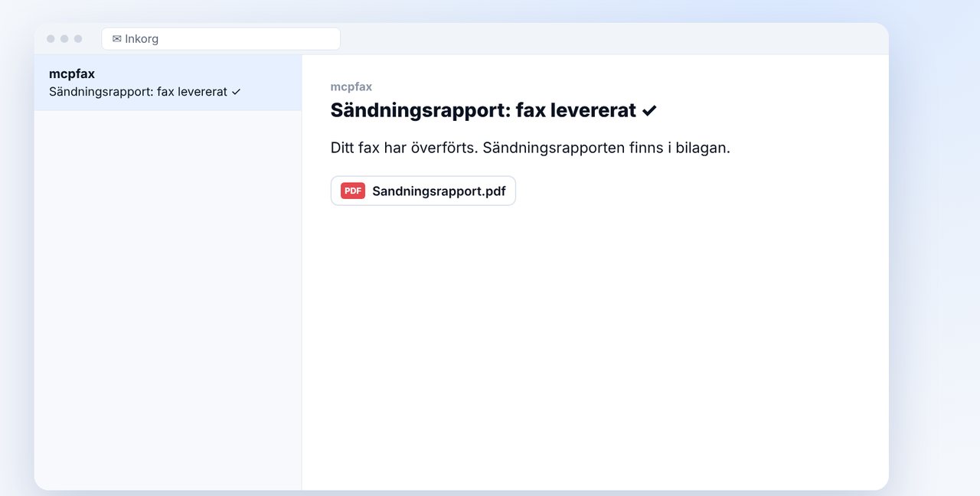Open the Sandningsrapport.pdf attachment
The height and width of the screenshot is (496, 980).
click(423, 191)
